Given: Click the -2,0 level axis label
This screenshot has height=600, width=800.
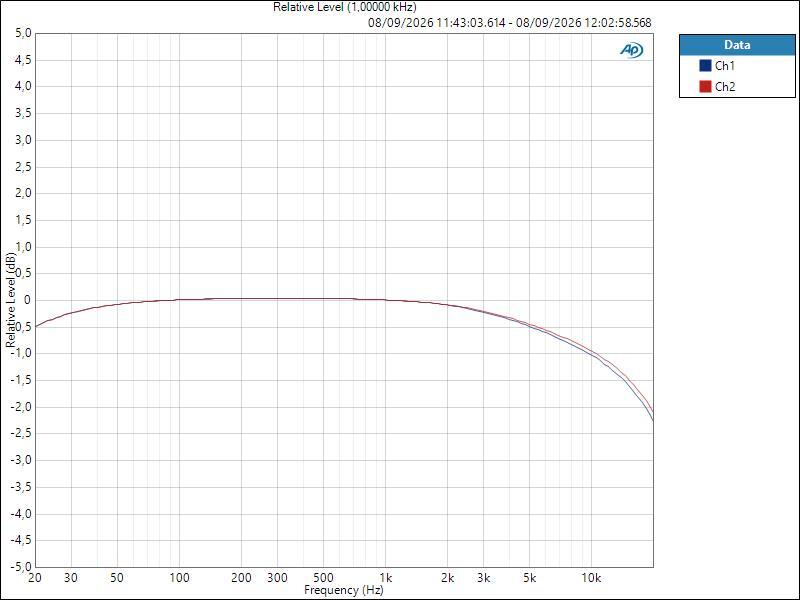Looking at the screenshot, I should click(21, 407).
